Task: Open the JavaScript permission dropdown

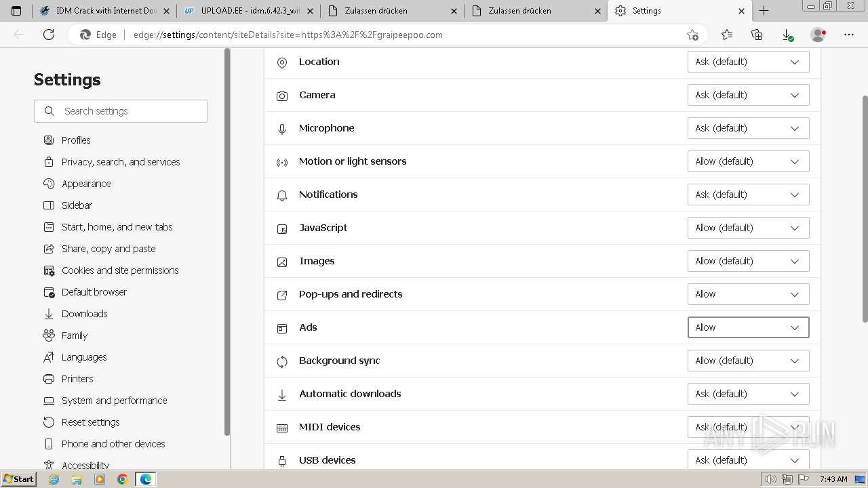Action: pos(748,228)
